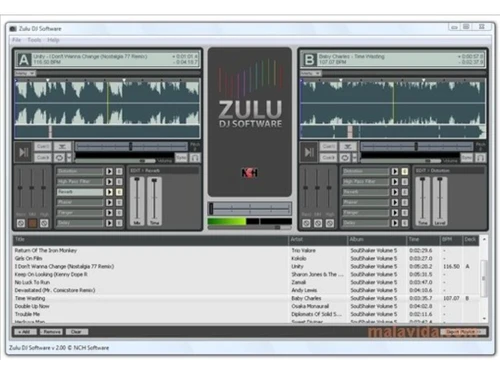Select the Reverb effect slot on deck A
Screen dimensions: 500x375
[80, 192]
